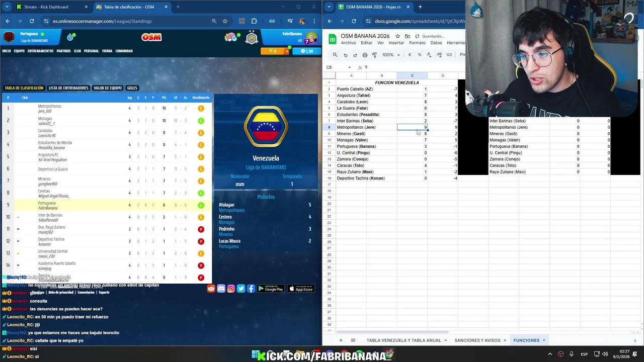Decrease decimal places in Sheets toolbar
644x362 pixels.
tap(429, 55)
